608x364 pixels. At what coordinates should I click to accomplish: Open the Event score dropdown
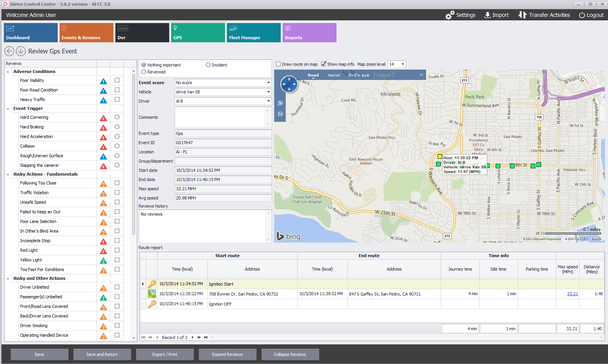(x=268, y=83)
